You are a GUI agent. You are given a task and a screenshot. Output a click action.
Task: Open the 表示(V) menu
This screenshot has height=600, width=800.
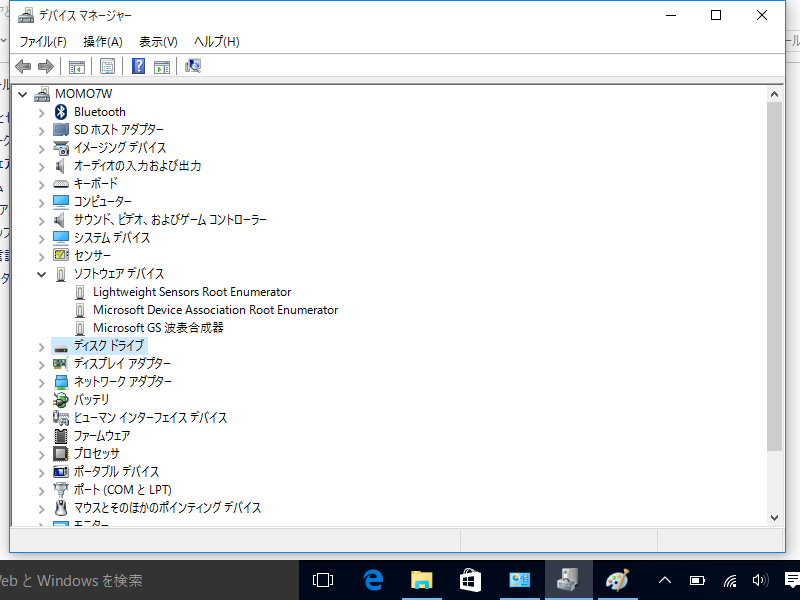click(x=158, y=42)
